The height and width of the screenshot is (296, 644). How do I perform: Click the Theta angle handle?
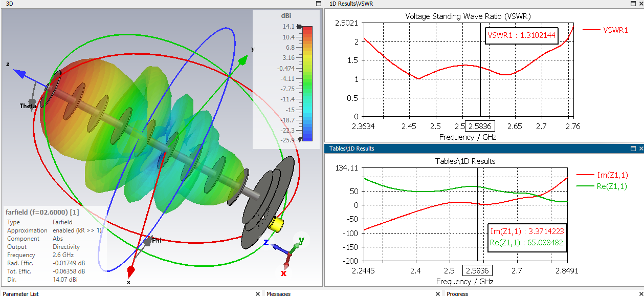coord(32,102)
